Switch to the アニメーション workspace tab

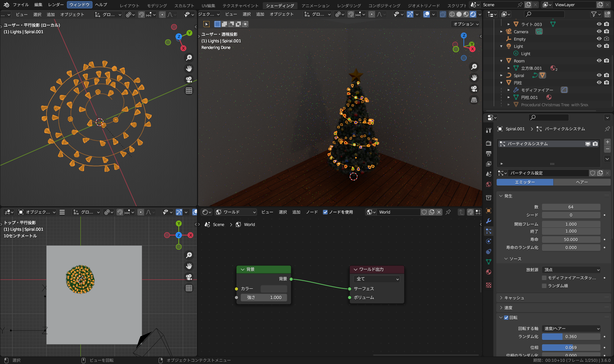315,5
